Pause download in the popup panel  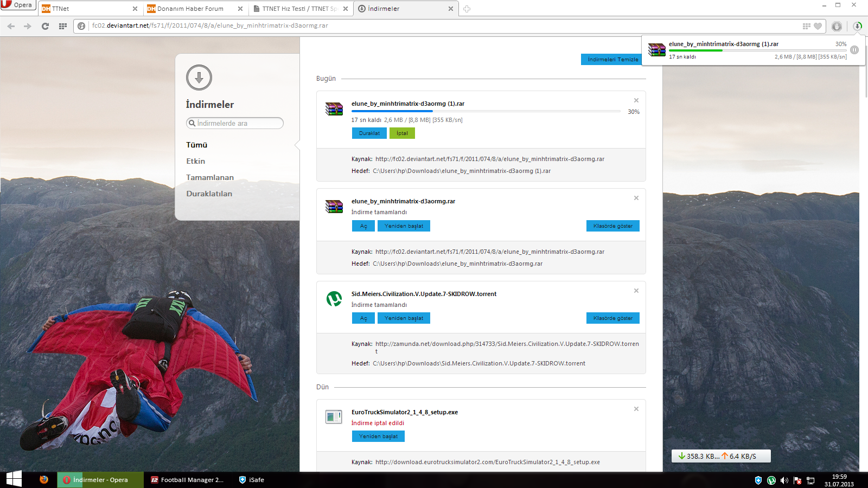[854, 50]
